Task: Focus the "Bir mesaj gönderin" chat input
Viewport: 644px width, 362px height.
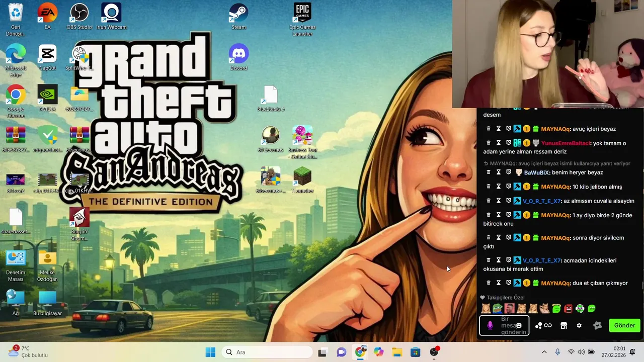Action: [x=504, y=325]
